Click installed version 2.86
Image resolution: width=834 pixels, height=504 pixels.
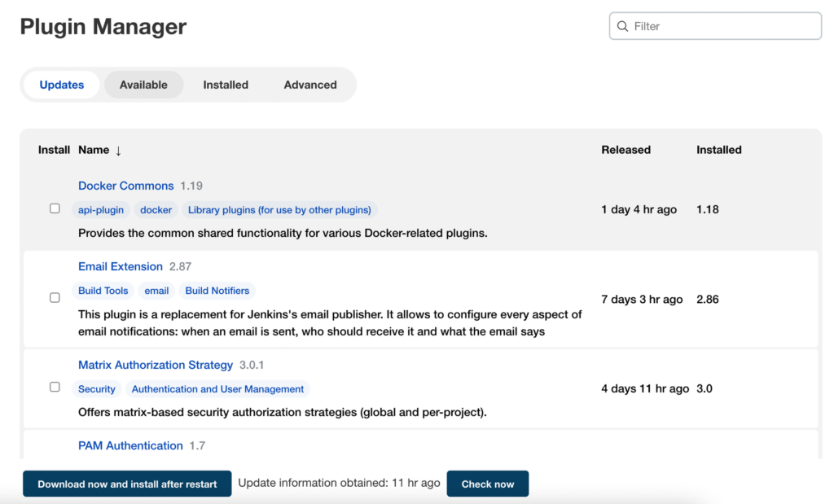(x=708, y=300)
